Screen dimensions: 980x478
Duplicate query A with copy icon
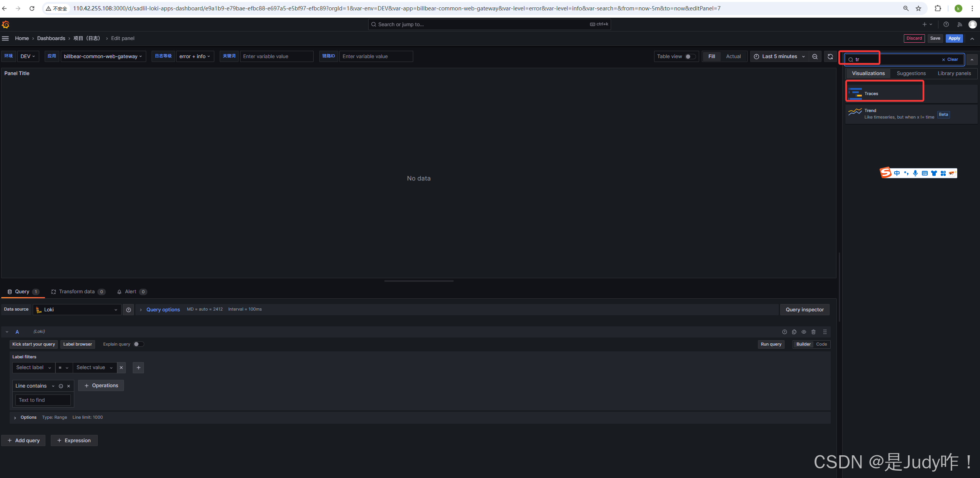[x=794, y=332]
